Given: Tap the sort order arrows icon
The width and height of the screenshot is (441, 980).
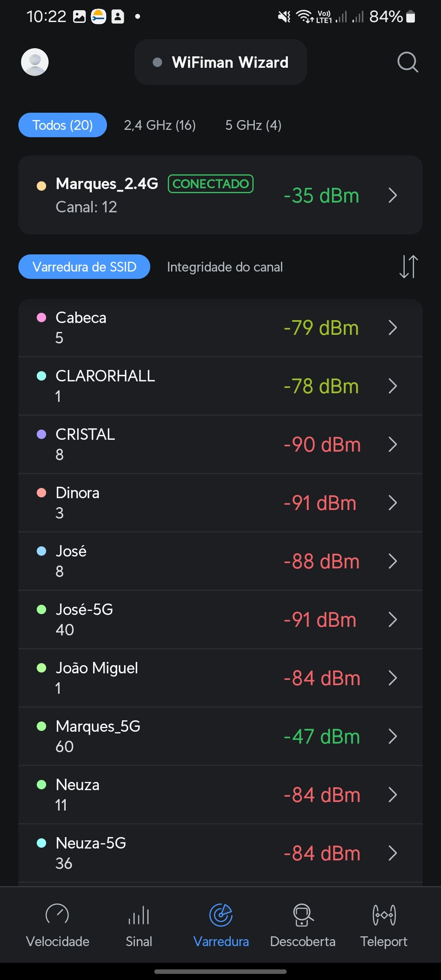Looking at the screenshot, I should click(x=408, y=267).
